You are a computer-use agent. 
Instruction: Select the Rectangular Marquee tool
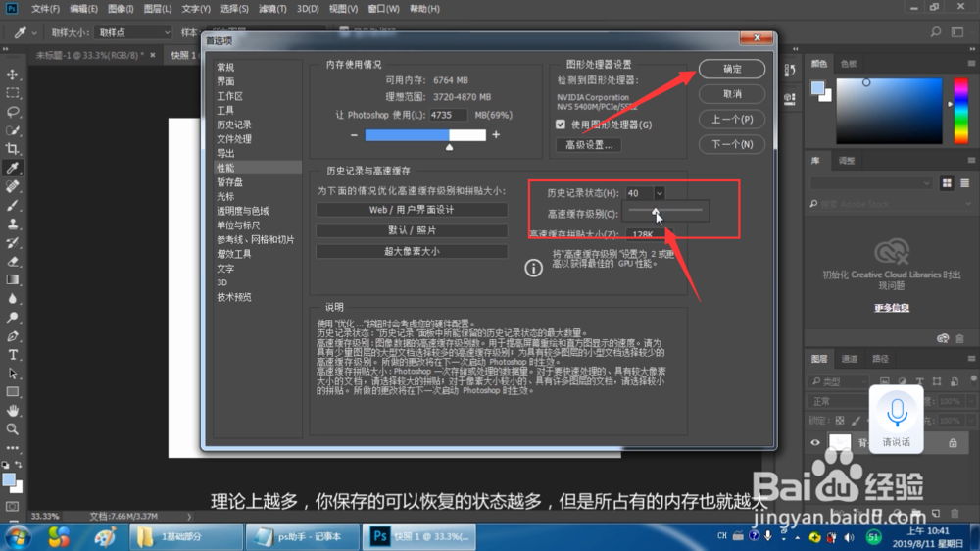13,93
